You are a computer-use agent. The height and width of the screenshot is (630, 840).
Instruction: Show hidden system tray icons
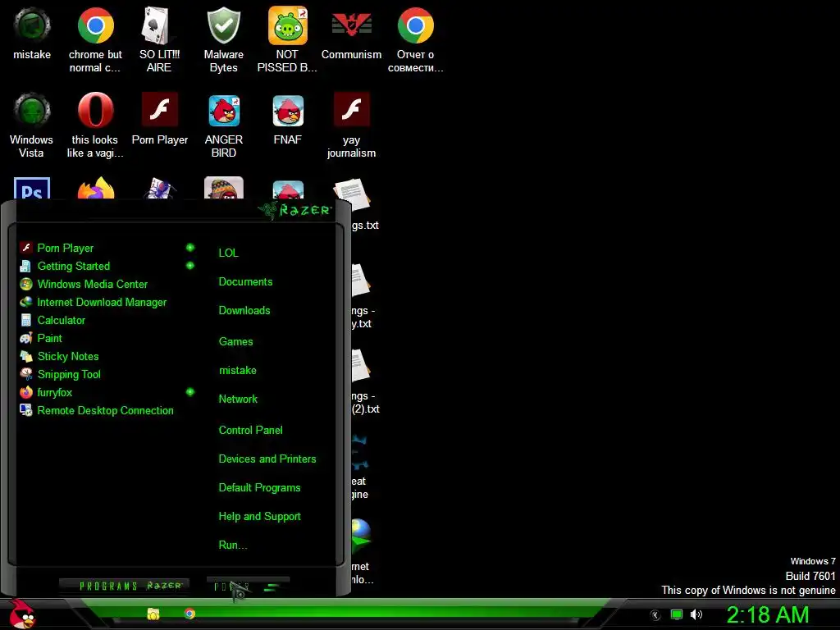point(655,615)
